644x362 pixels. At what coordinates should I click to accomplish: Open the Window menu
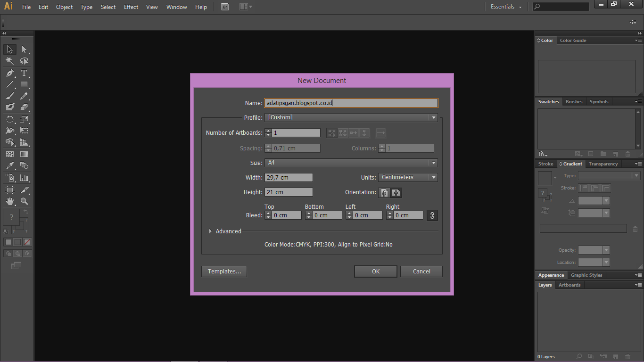[176, 7]
